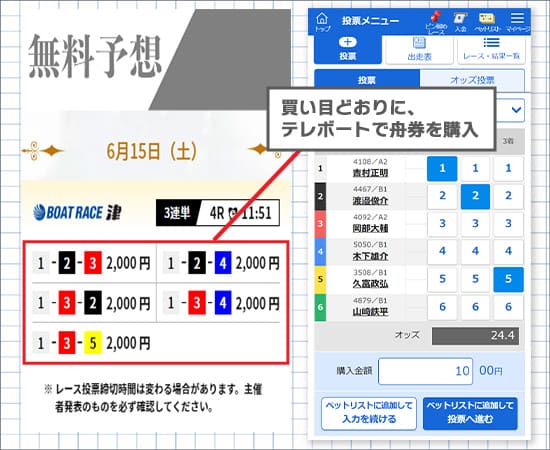550x450 pixels.
Task: Go to the top page via home icon
Action: point(322,22)
